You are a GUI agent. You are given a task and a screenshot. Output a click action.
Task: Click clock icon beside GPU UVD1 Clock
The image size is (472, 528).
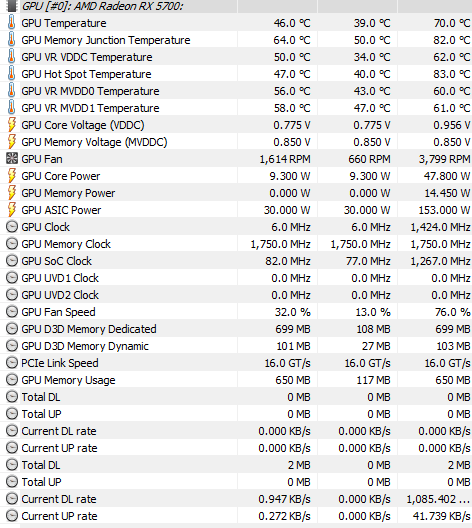(x=12, y=277)
